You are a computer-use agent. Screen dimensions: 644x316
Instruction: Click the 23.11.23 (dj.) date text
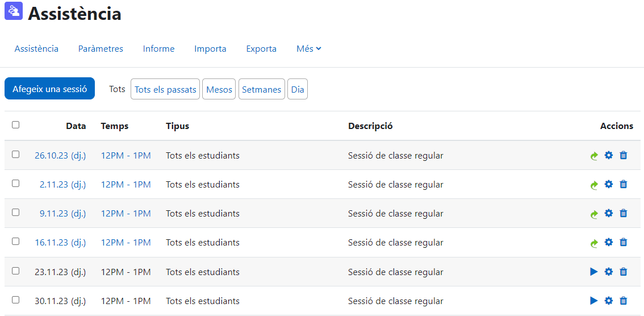coord(60,272)
